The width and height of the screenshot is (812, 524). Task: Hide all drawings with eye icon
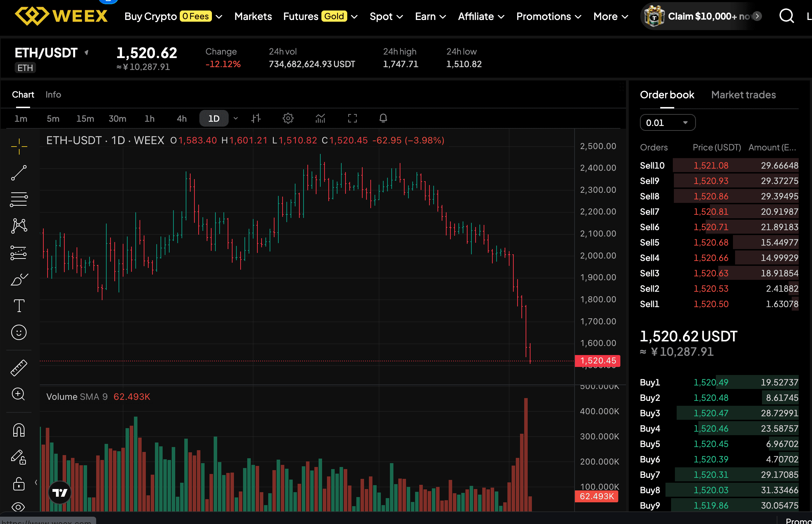[18, 507]
